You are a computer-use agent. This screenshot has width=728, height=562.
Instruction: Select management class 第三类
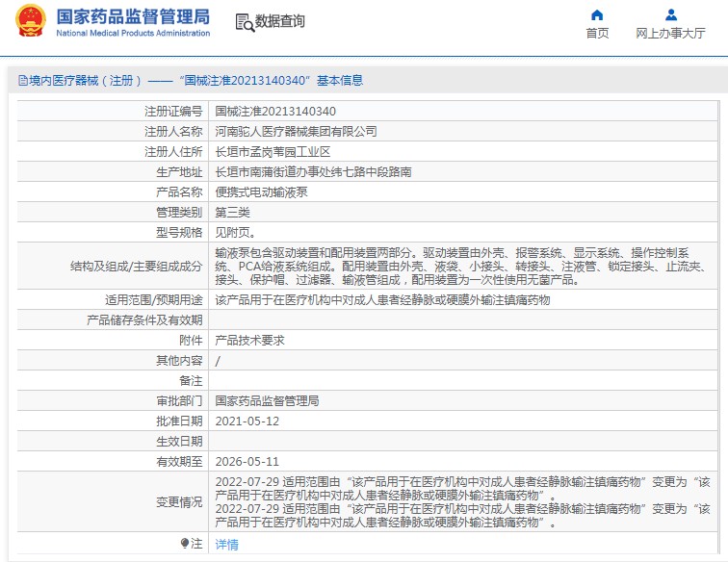click(232, 213)
